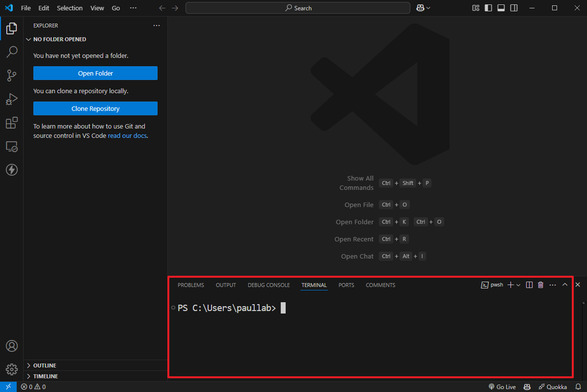Navigate back with the left arrow
This screenshot has height=392, width=587.
pos(162,8)
